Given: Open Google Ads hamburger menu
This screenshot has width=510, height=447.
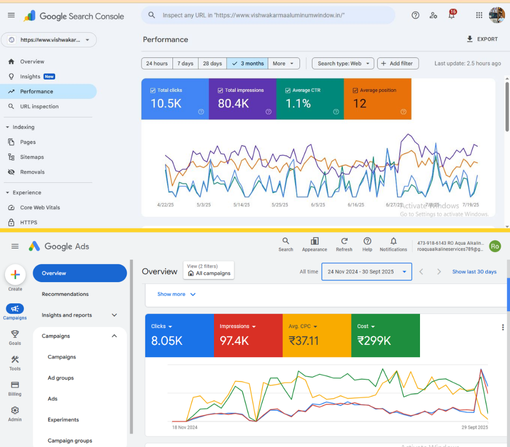Looking at the screenshot, I should point(15,246).
